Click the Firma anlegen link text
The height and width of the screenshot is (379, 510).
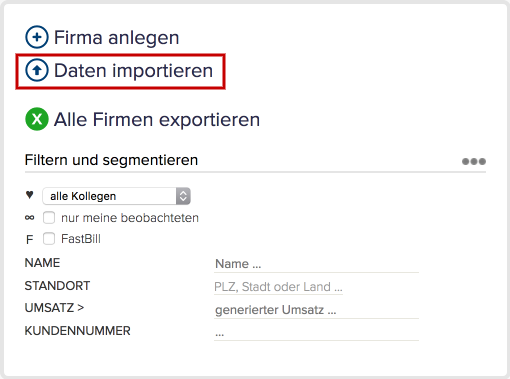tap(117, 37)
